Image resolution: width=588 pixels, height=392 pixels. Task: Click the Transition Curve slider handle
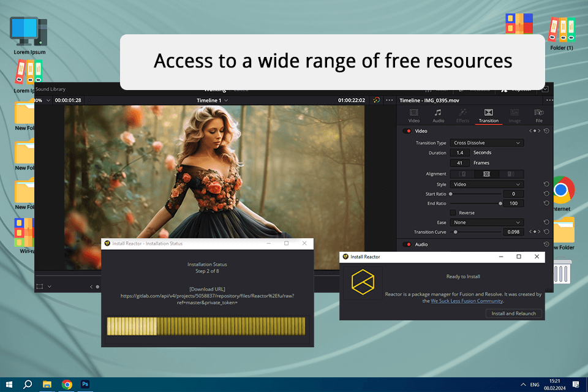[455, 232]
